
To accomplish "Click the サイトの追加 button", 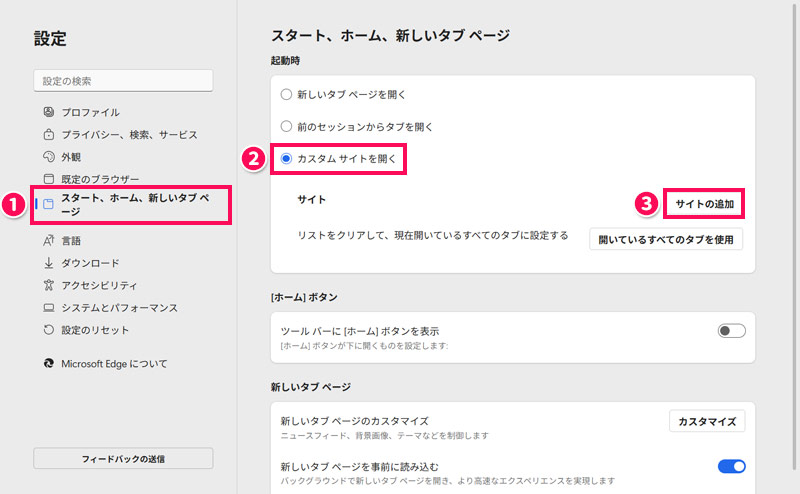I will click(705, 204).
